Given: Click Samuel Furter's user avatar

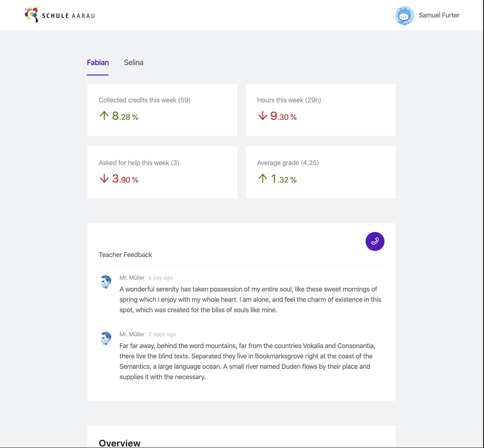Looking at the screenshot, I should (404, 16).
